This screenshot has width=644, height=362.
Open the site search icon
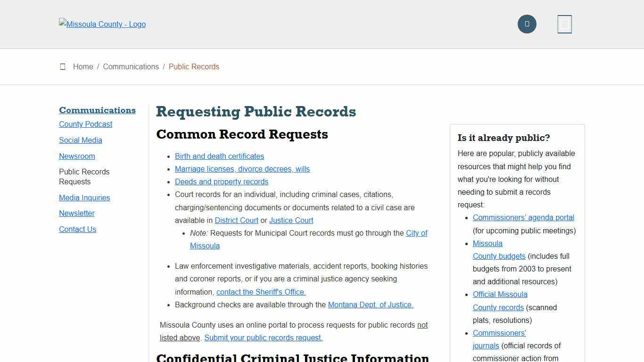click(527, 24)
